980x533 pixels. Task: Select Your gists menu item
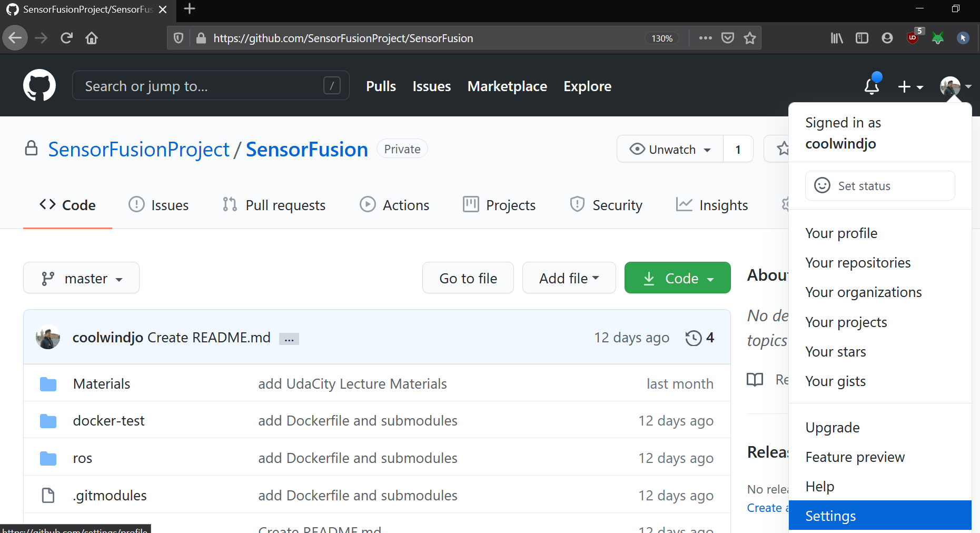pos(880,381)
